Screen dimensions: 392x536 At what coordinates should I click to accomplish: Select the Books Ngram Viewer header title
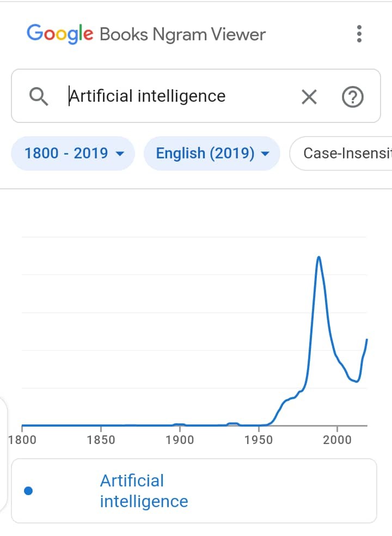[x=182, y=34]
